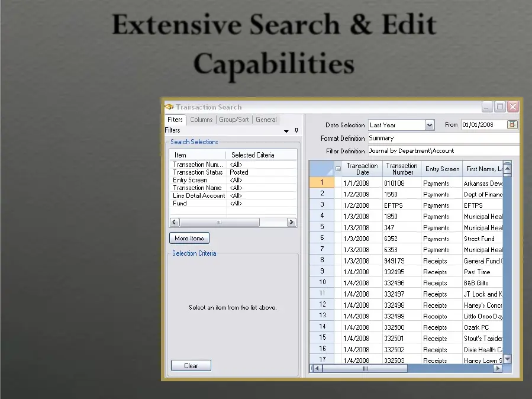Viewport: 532px width, 399px height.
Task: Select the General tab
Action: pos(266,120)
